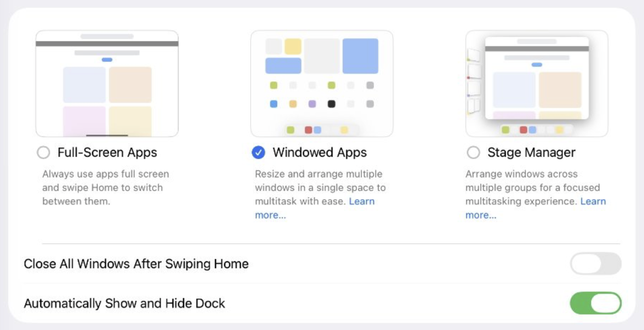Select the Full-Screen Apps radio button
This screenshot has width=644, height=330.
click(44, 153)
